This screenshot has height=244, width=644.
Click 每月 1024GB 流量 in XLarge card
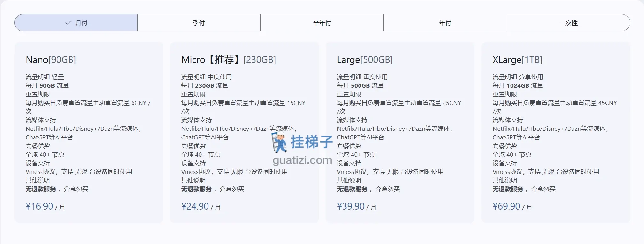pyautogui.click(x=518, y=86)
